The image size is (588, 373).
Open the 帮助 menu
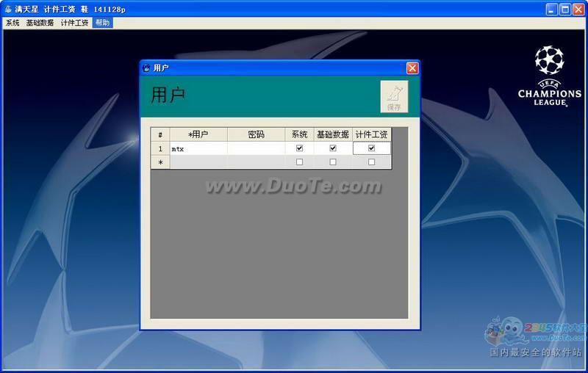tap(102, 23)
